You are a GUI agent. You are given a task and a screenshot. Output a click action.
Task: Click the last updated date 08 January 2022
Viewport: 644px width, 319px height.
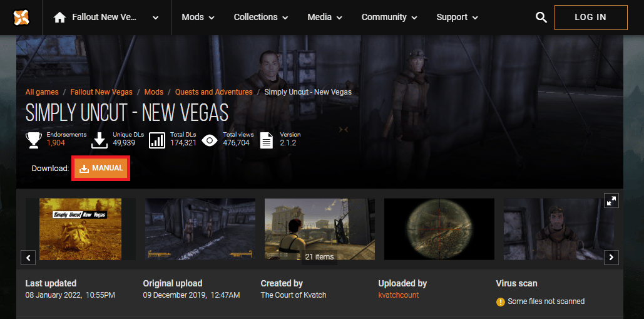pos(70,295)
